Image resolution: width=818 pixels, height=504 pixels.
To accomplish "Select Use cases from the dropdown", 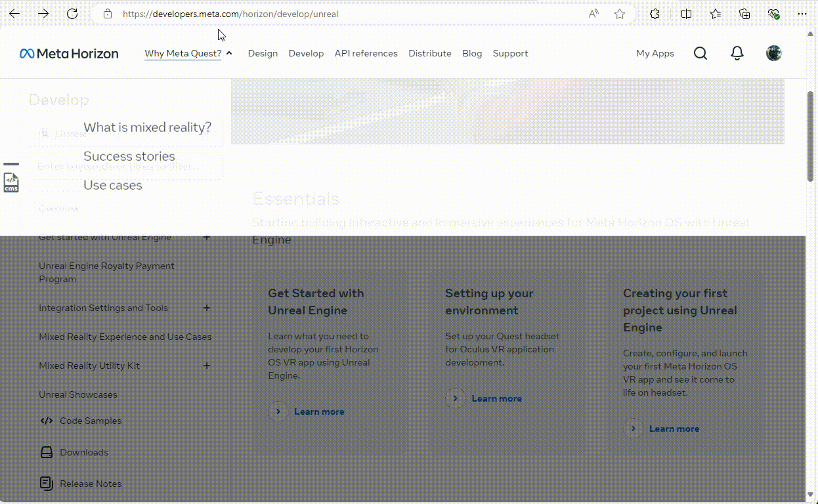I will click(x=113, y=185).
